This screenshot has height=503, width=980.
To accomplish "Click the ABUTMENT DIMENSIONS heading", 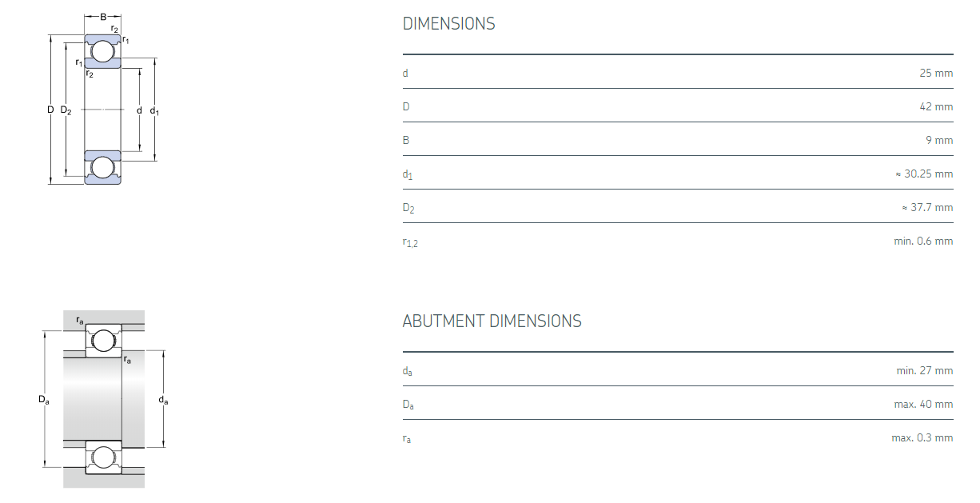I will [492, 321].
